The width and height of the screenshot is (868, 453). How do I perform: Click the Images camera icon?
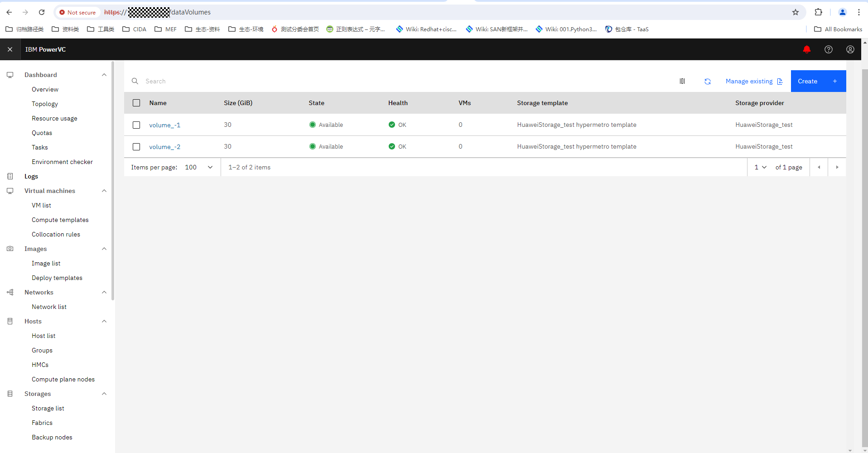(10, 249)
